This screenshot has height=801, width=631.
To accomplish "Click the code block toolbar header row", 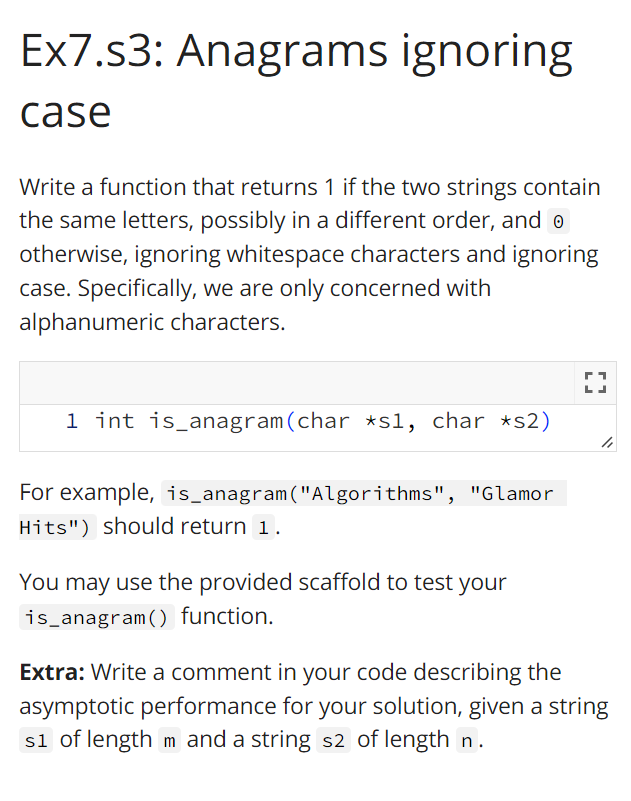I will [300, 382].
